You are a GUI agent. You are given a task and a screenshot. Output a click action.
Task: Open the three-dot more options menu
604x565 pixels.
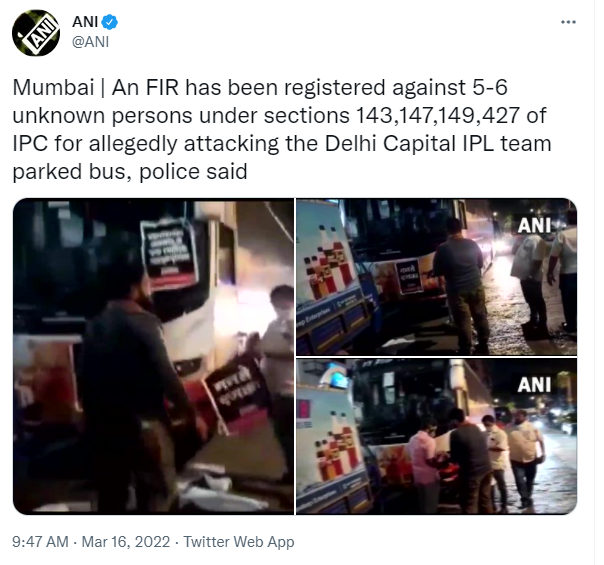(x=568, y=22)
